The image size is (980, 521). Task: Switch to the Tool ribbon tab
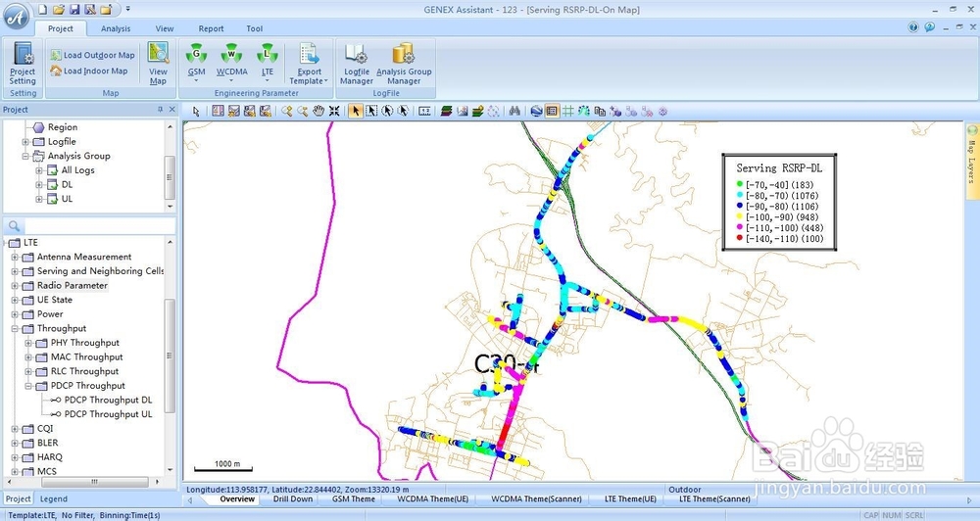tap(255, 28)
